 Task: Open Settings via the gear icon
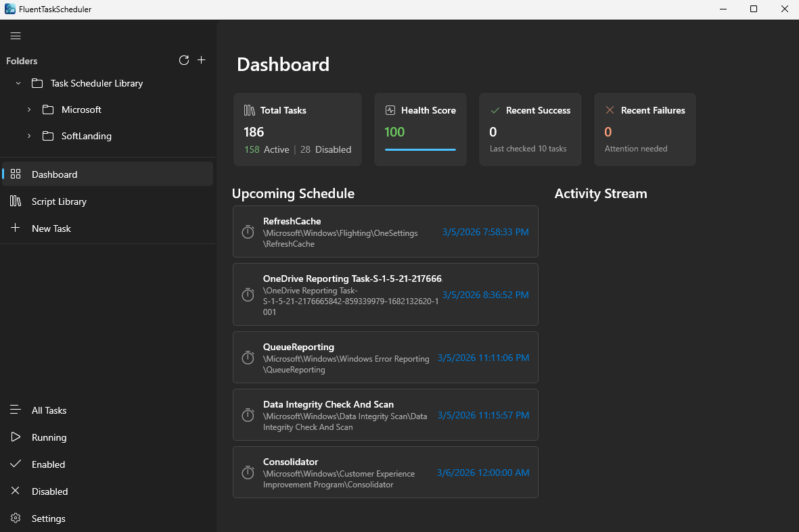tap(16, 518)
